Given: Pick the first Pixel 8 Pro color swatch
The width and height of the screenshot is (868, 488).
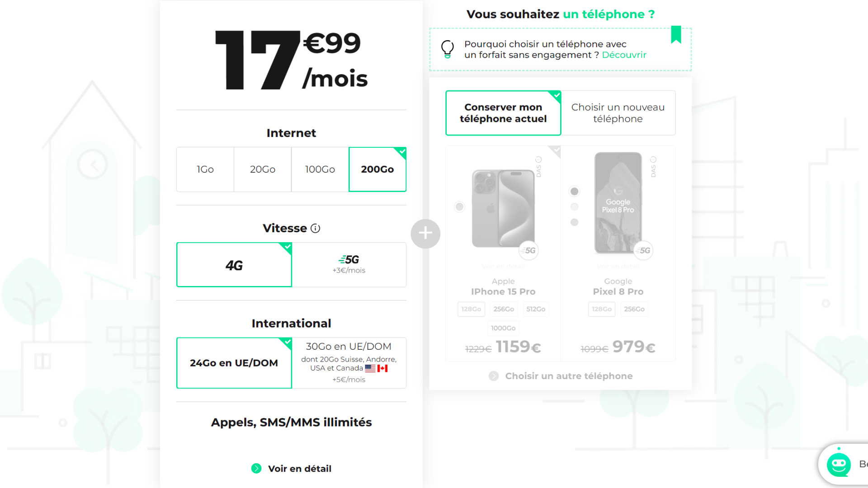Looking at the screenshot, I should click(574, 192).
